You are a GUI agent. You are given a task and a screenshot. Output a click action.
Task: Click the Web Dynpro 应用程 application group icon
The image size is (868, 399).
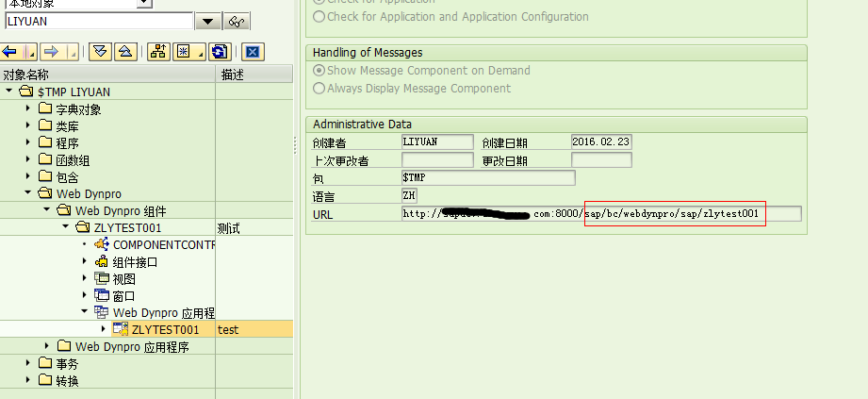[101, 312]
